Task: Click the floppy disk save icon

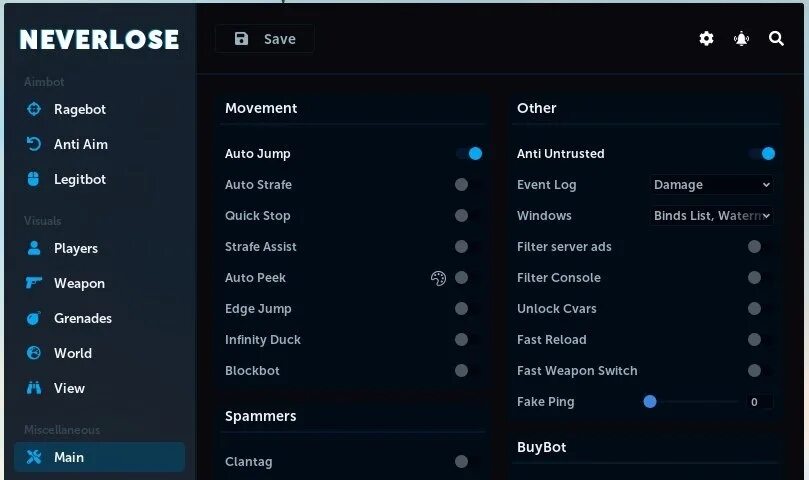Action: (x=241, y=39)
